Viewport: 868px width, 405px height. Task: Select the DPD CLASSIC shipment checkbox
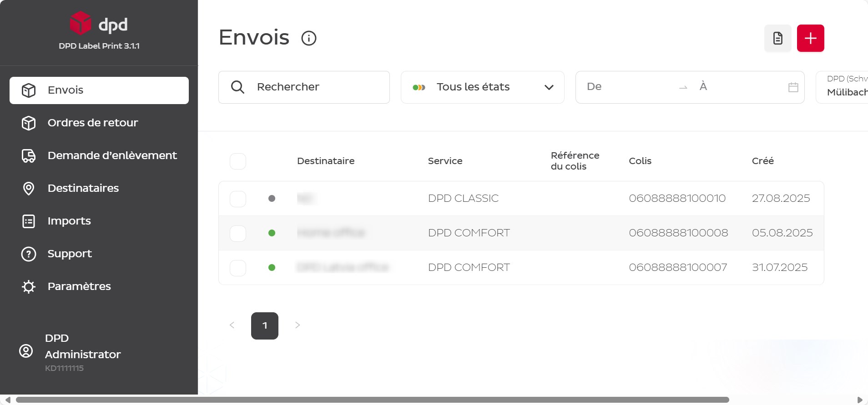[x=238, y=199]
